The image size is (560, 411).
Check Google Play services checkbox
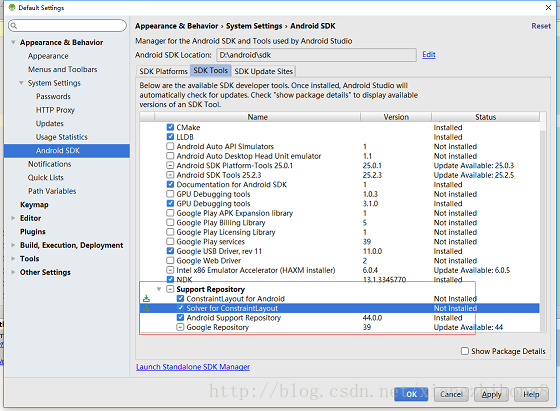[170, 242]
